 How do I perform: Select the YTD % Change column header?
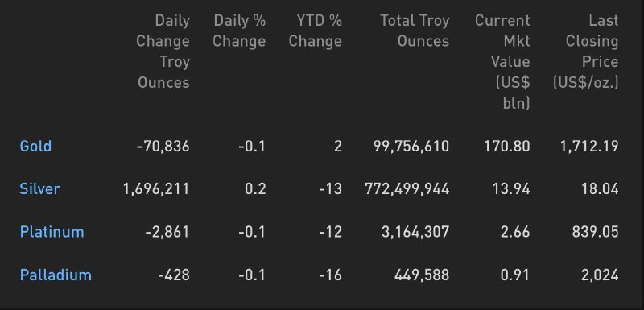point(315,31)
